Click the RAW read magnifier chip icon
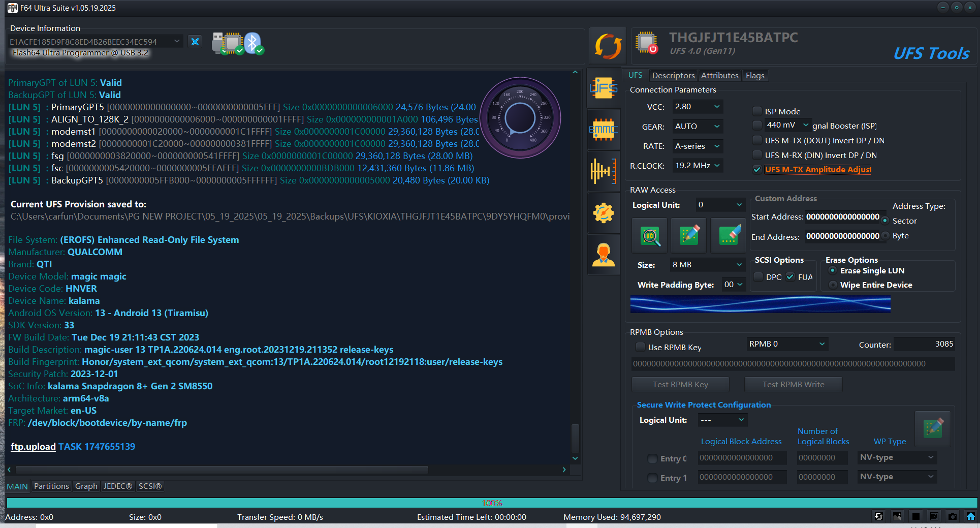Image resolution: width=980 pixels, height=528 pixels. coord(650,235)
